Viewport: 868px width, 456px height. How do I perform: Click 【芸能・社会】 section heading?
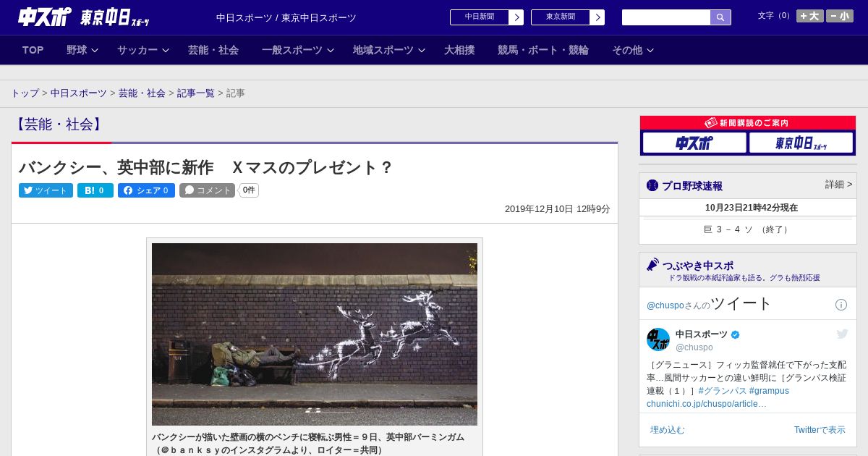click(59, 124)
